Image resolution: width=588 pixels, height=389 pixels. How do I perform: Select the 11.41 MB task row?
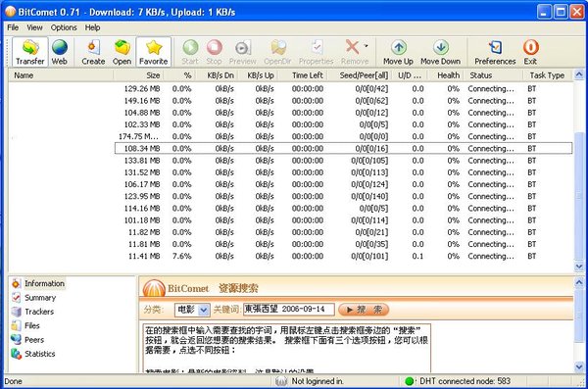tap(291, 256)
